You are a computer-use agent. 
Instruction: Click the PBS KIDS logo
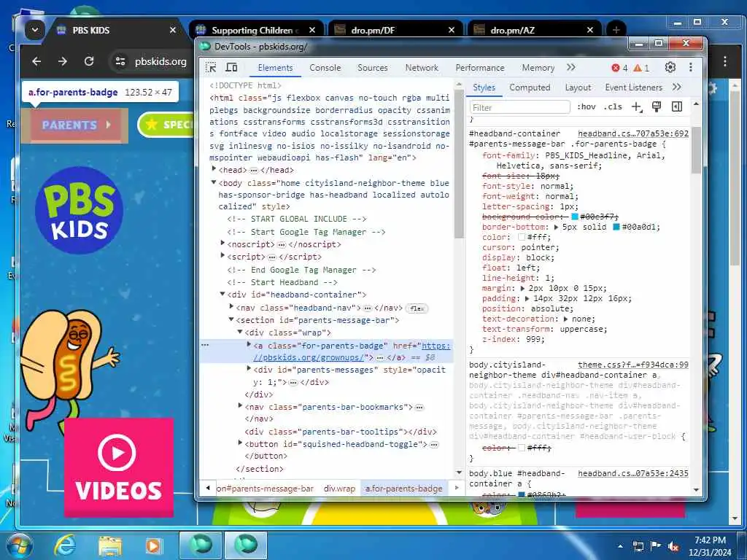click(79, 210)
